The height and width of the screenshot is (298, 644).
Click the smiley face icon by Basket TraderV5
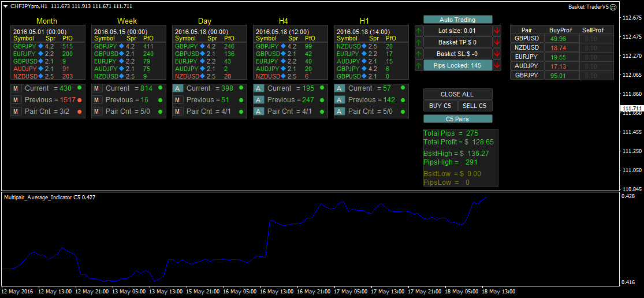click(613, 7)
